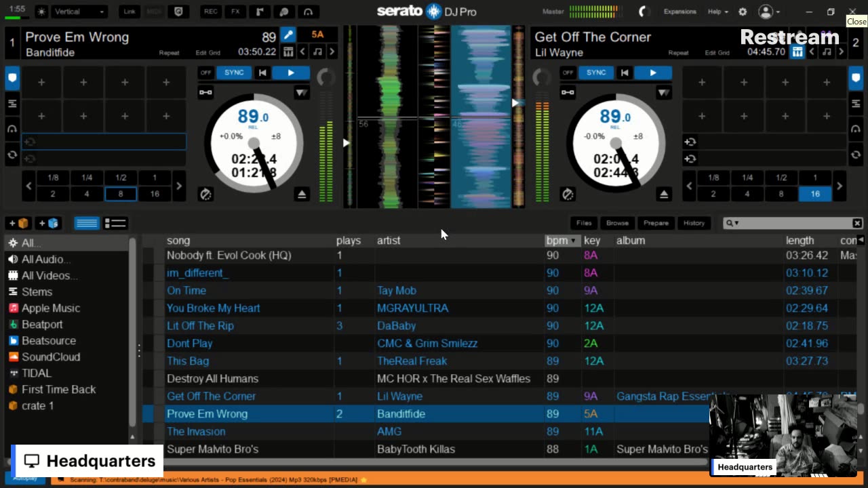
Task: Click Edit Grid on deck 1
Action: (208, 53)
